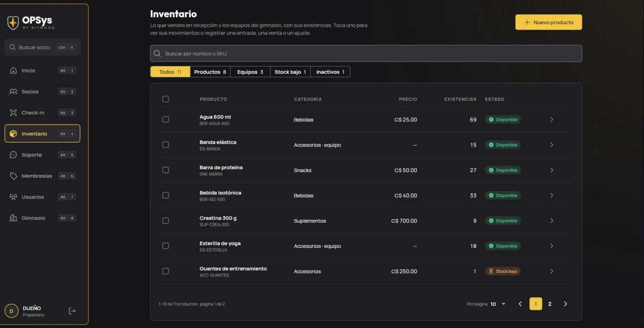This screenshot has width=644, height=328.
Task: Click current page 1 button
Action: click(536, 304)
